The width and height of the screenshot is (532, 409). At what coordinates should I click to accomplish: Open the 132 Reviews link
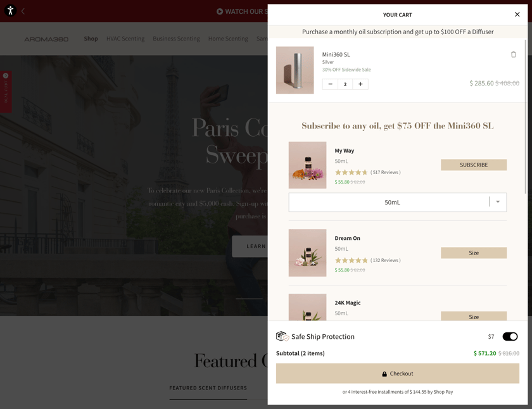(x=386, y=260)
